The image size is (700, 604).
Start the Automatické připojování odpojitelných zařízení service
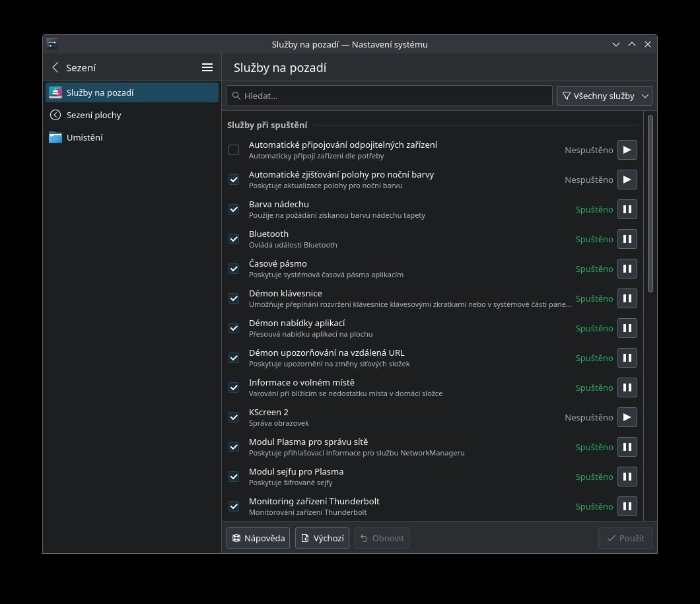pyautogui.click(x=627, y=150)
